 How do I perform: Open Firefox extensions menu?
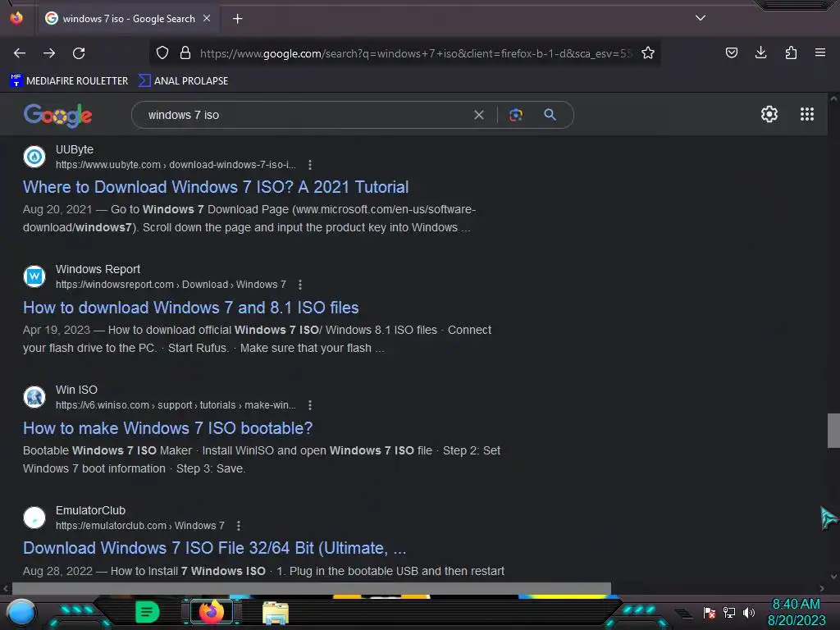[x=791, y=52]
